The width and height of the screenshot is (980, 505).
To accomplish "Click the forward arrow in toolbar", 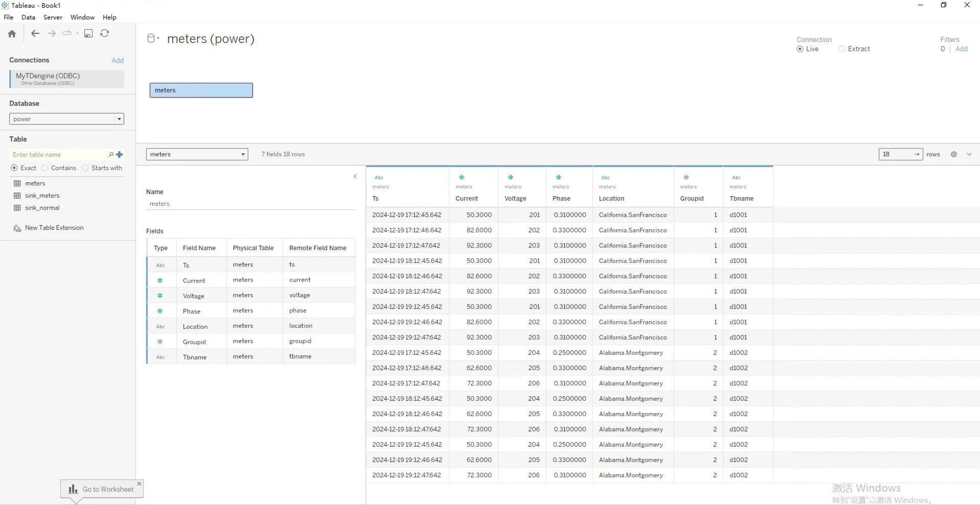I will coord(52,33).
